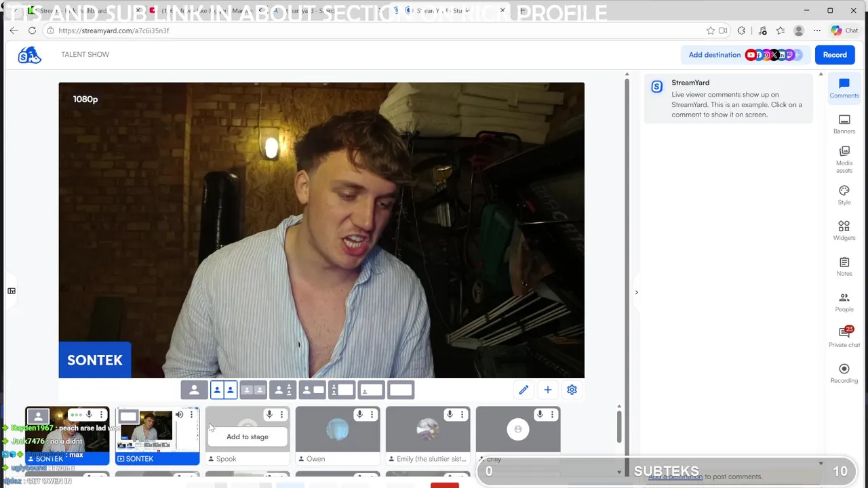Switch to the Comments tab
The height and width of the screenshot is (488, 868).
844,88
